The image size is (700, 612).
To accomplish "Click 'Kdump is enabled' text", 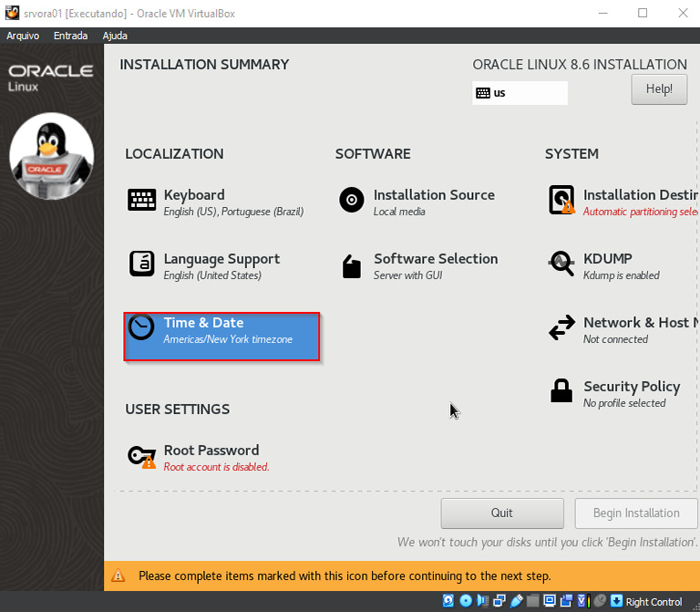I will coord(621,275).
